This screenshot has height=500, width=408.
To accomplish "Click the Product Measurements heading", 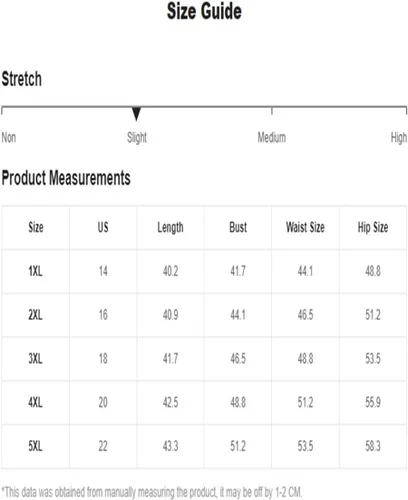I will (66, 178).
